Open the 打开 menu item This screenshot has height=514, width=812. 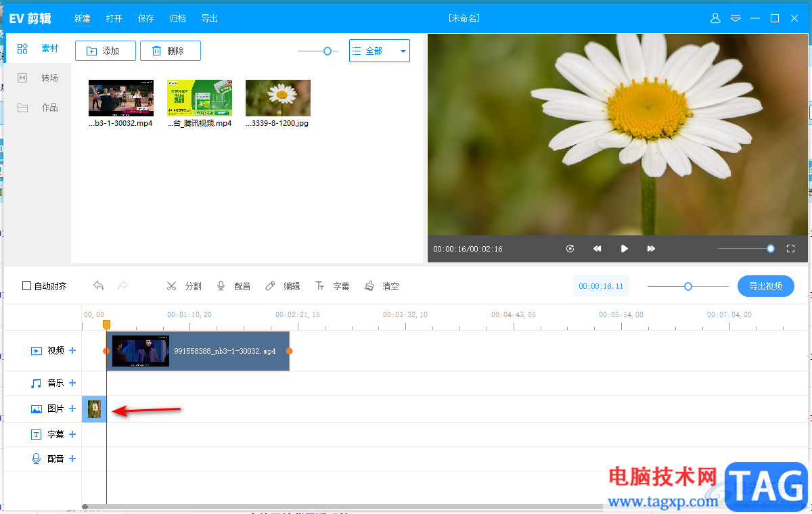pos(114,19)
